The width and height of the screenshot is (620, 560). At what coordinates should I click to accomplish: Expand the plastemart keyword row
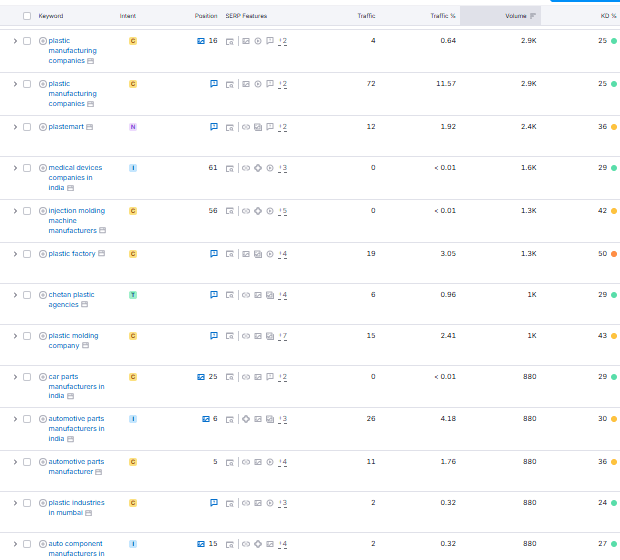[x=15, y=127]
